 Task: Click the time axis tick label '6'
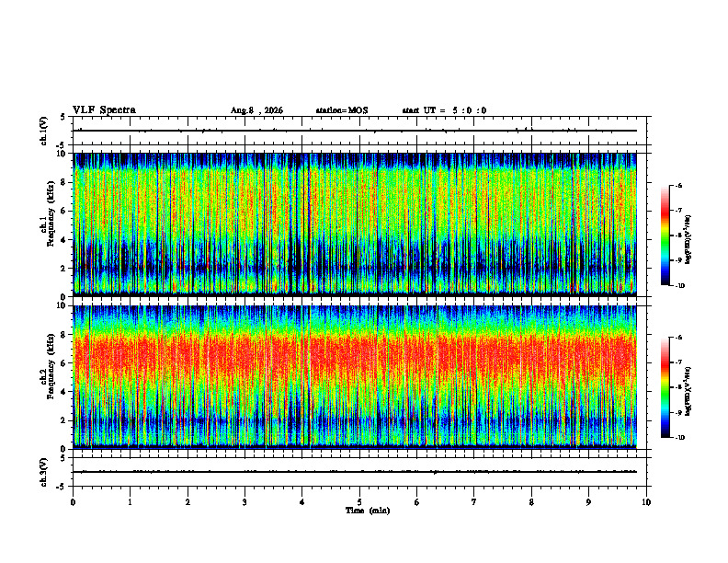[x=417, y=502]
